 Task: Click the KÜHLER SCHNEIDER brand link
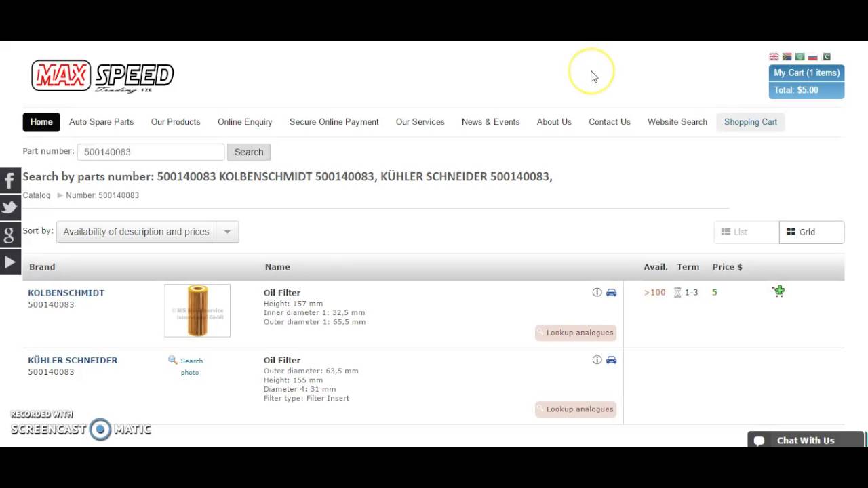tap(73, 360)
